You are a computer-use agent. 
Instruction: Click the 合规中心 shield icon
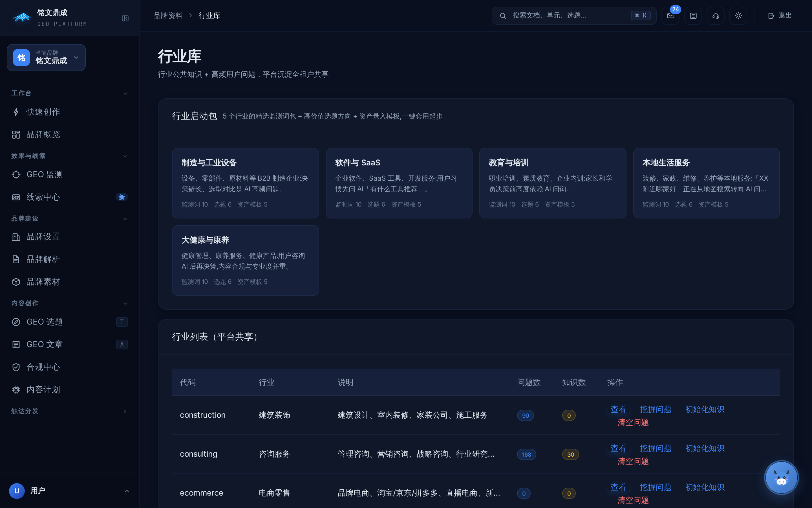(16, 367)
